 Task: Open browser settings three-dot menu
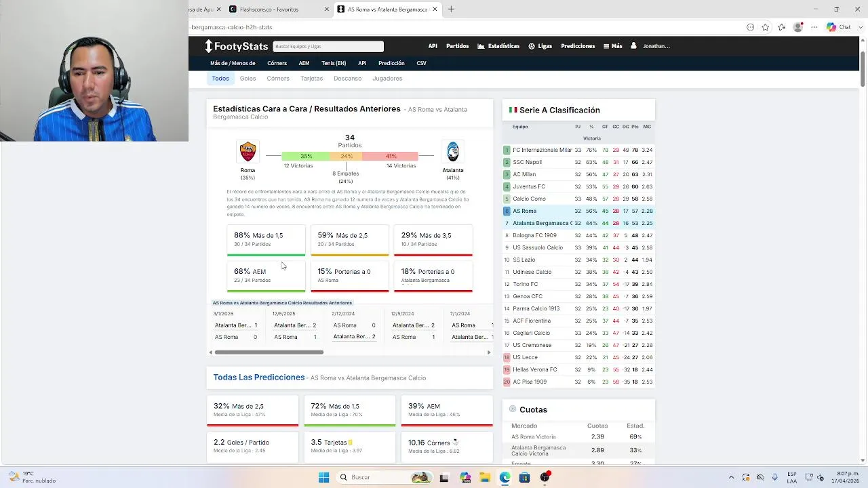click(814, 27)
